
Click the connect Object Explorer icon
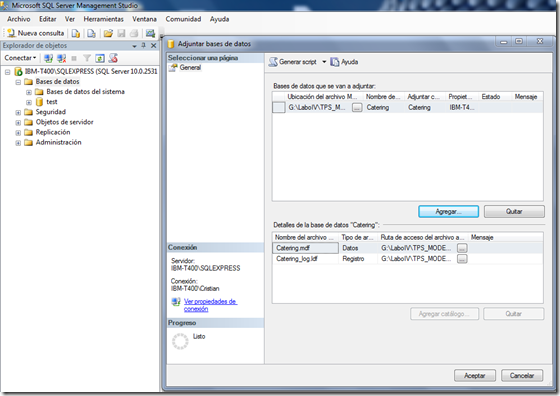pos(48,58)
